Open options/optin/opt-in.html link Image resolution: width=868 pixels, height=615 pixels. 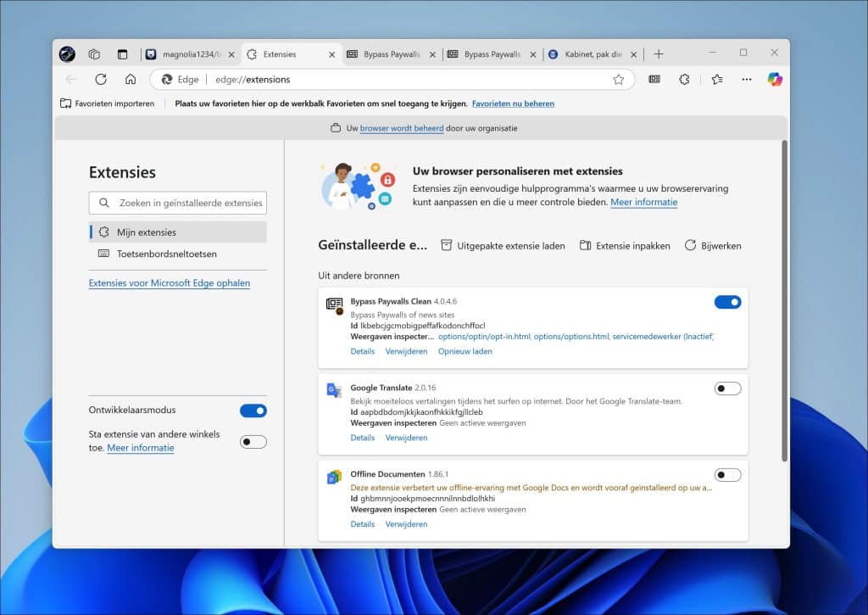(x=484, y=336)
